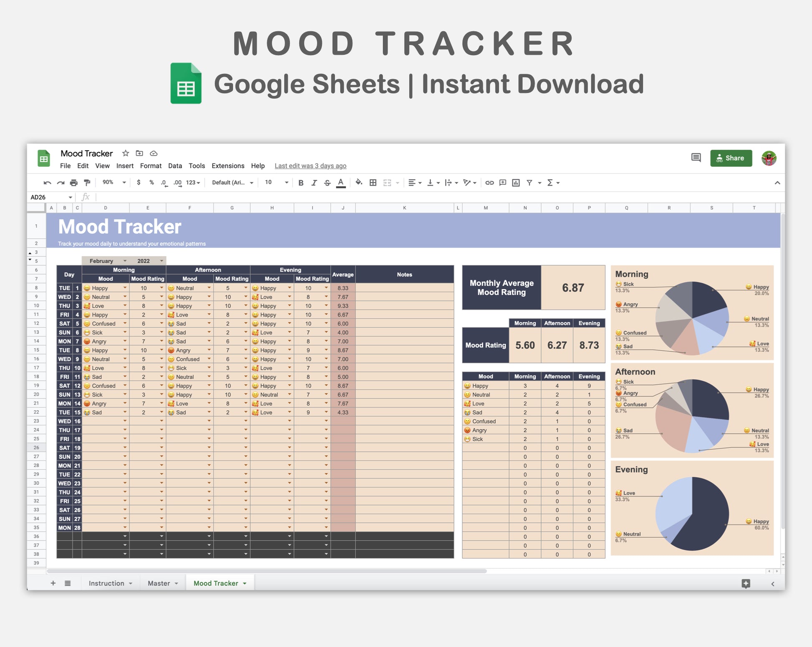Open the borders tool
The width and height of the screenshot is (812, 647).
point(373,183)
